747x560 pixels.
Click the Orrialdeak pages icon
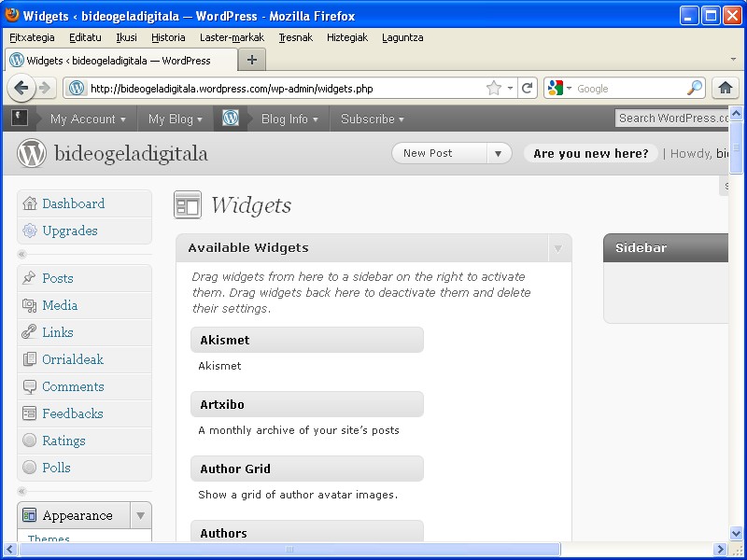(x=30, y=359)
